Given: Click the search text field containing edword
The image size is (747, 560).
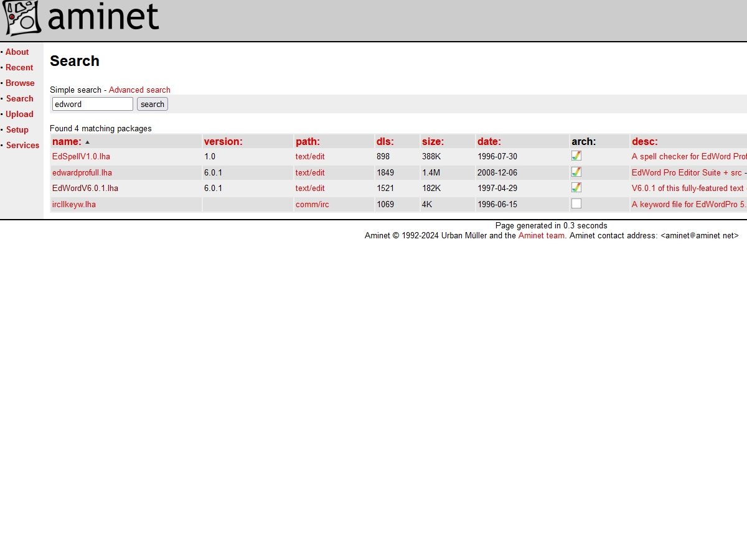Looking at the screenshot, I should pyautogui.click(x=92, y=105).
